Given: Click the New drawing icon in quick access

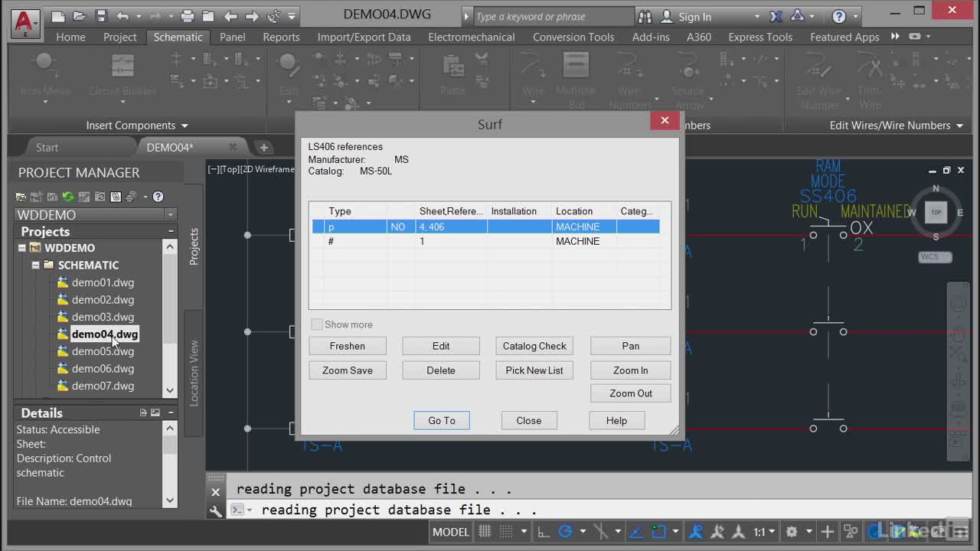Looking at the screenshot, I should (58, 16).
